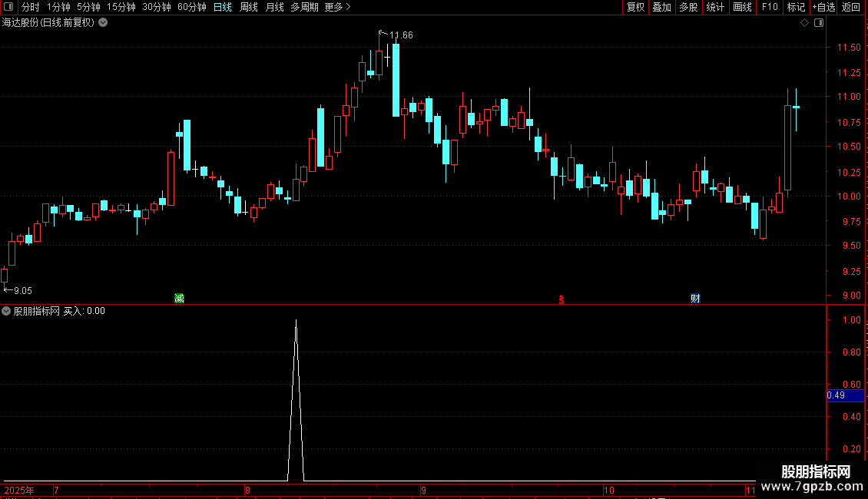Click the 9.00 price axis label

pyautogui.click(x=851, y=296)
